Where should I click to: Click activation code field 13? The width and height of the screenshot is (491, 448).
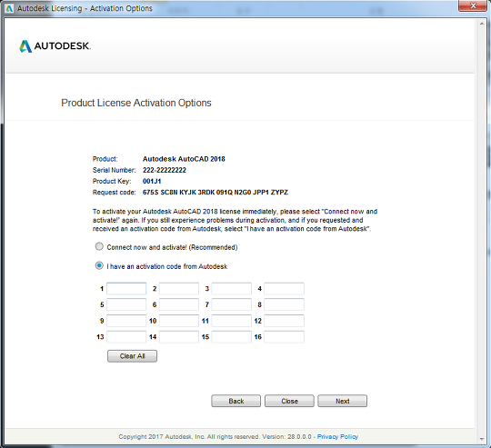coord(126,337)
